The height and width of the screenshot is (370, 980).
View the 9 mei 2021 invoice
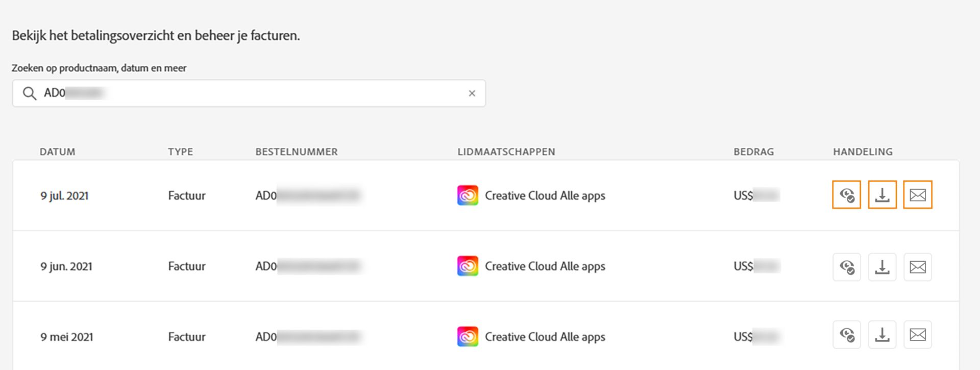[846, 335]
